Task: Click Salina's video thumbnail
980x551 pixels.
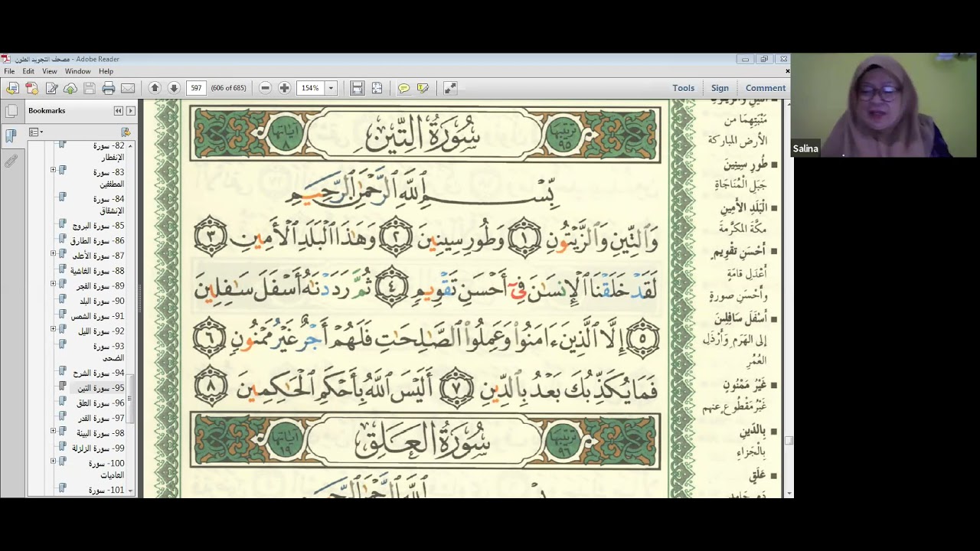Action: 884,105
